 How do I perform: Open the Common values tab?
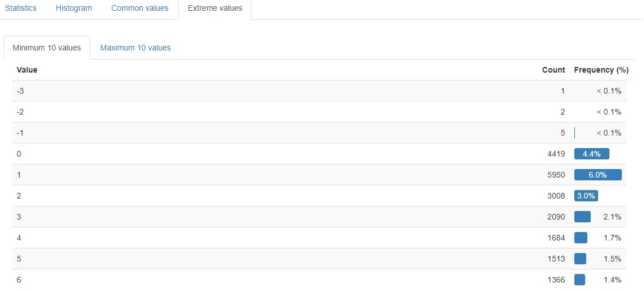[140, 9]
